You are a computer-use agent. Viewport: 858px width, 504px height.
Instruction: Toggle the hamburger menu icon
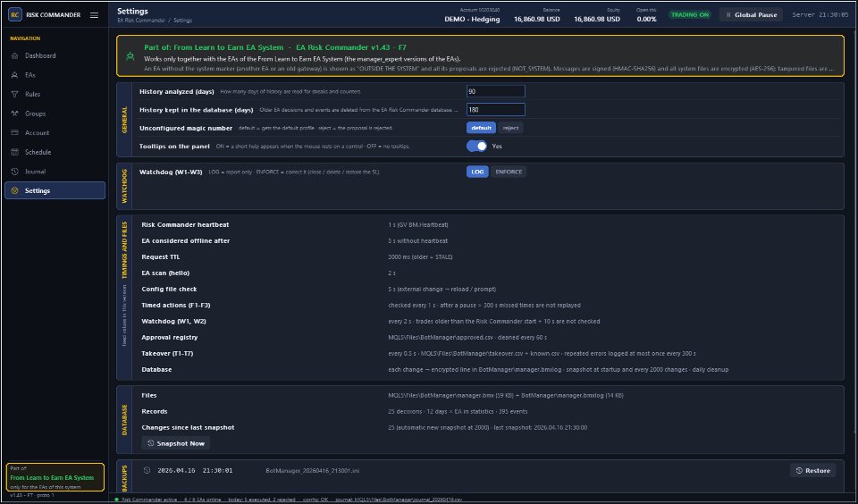pyautogui.click(x=94, y=15)
